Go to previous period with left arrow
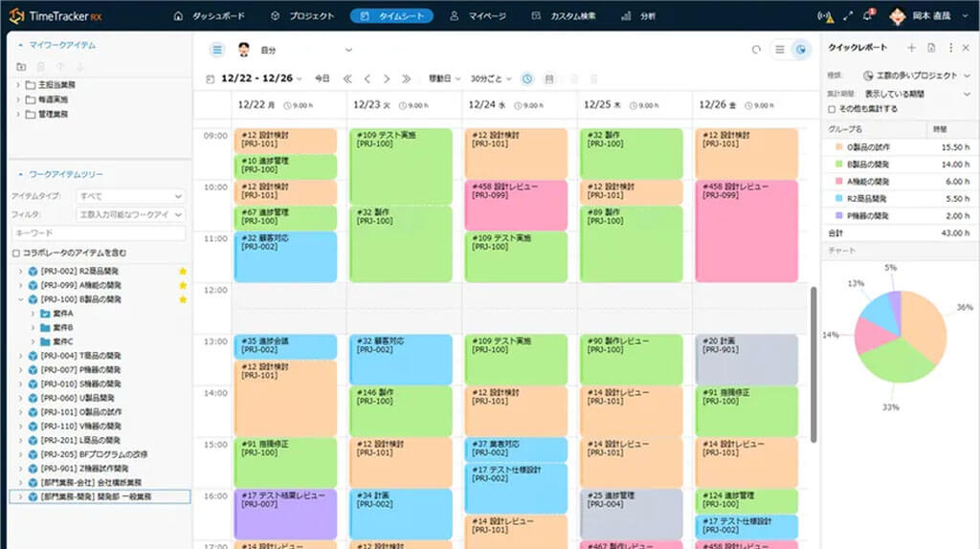 pyautogui.click(x=367, y=78)
